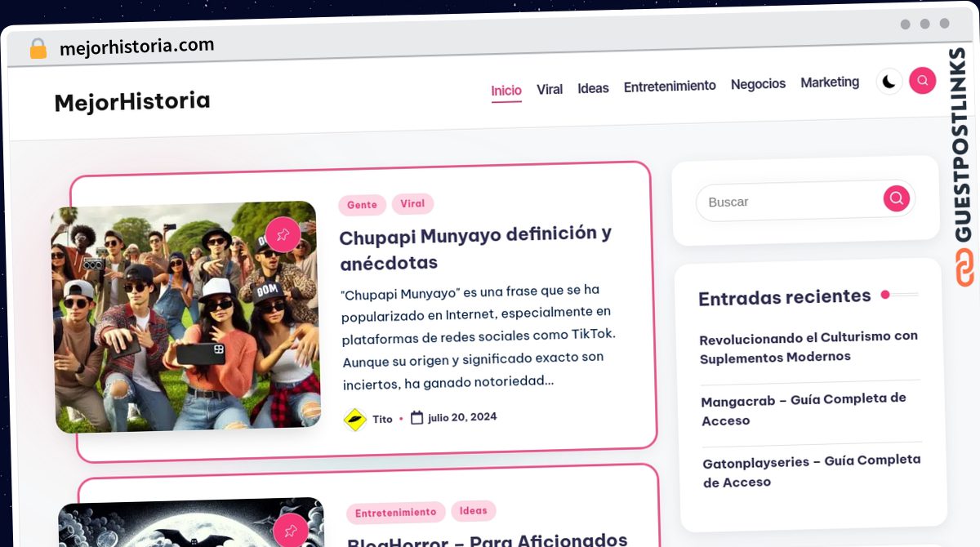The height and width of the screenshot is (547, 980).
Task: Click the padlock icon in address bar
Action: tap(38, 49)
